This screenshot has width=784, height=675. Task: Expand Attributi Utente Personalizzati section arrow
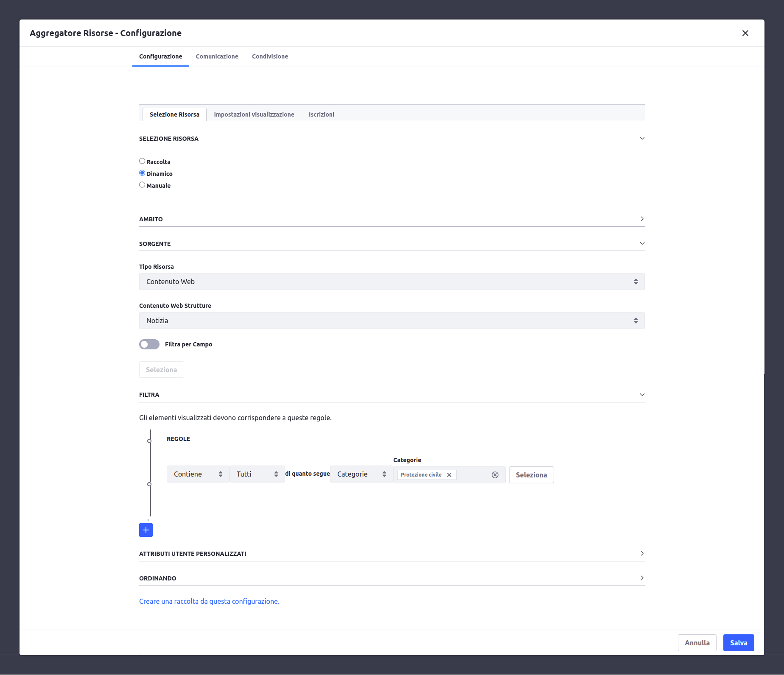tap(642, 553)
